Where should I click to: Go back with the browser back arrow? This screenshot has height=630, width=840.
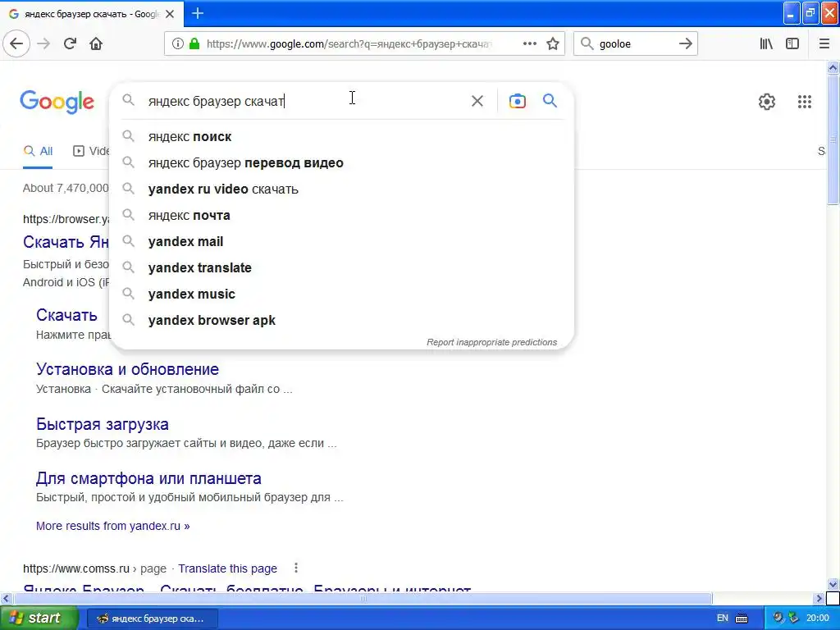[x=16, y=44]
